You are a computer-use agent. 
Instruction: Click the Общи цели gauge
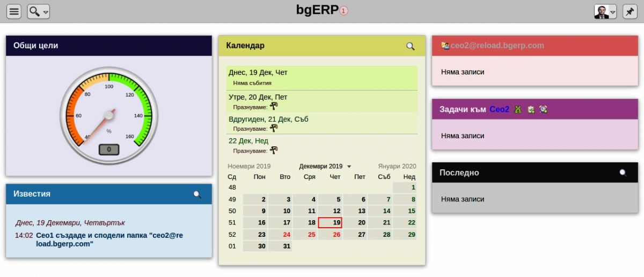tap(109, 115)
